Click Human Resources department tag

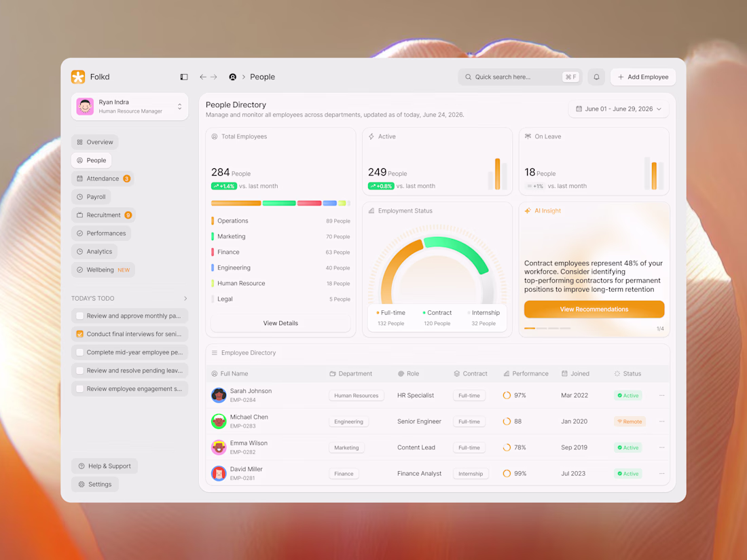(357, 396)
